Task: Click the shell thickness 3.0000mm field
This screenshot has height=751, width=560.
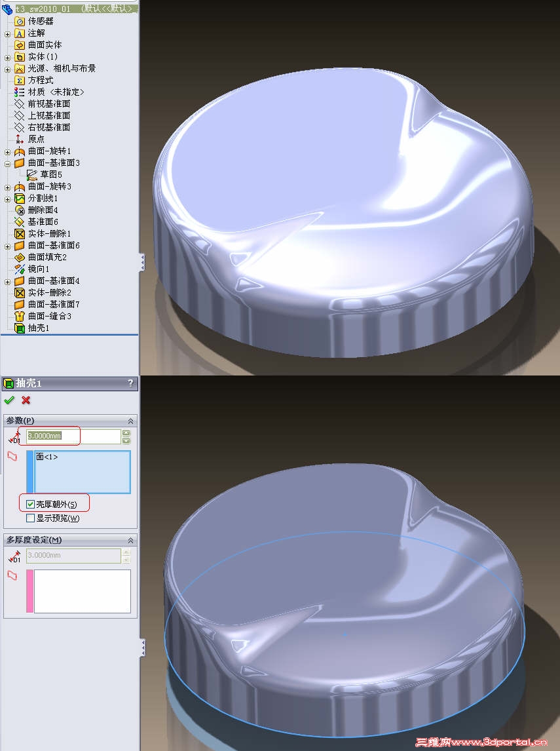Action: pos(73,436)
